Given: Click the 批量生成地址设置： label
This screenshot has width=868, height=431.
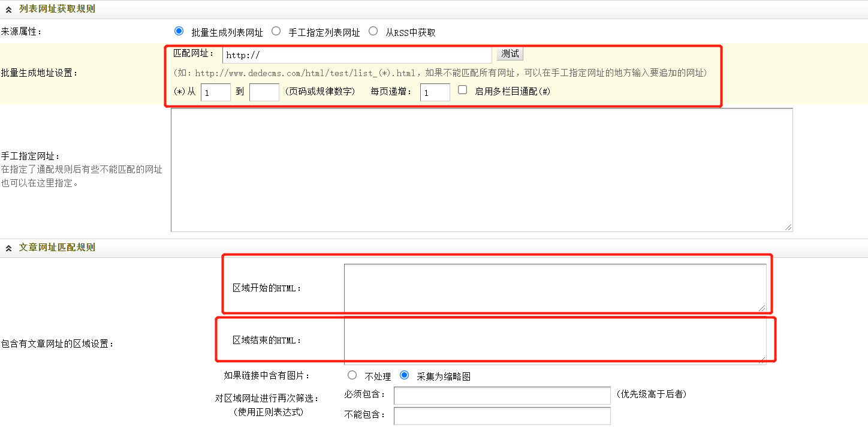Looking at the screenshot, I should 40,73.
